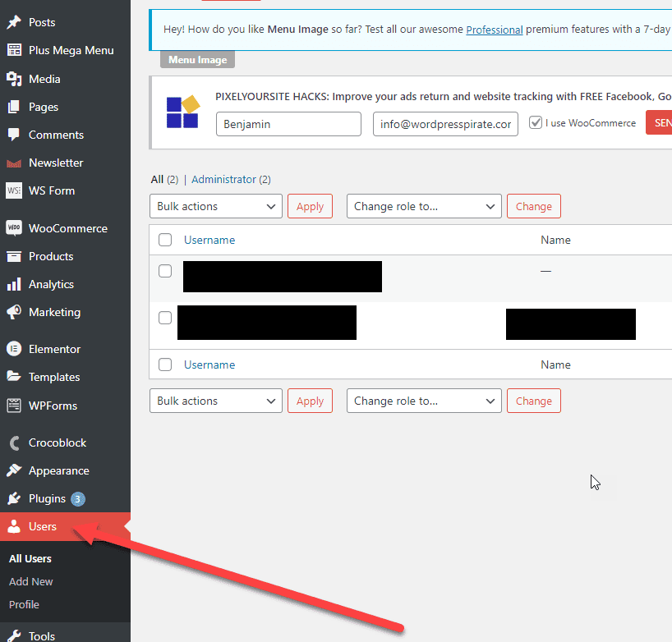Screen dimensions: 672x642
Task: Filter users by Administrator link
Action: point(223,180)
